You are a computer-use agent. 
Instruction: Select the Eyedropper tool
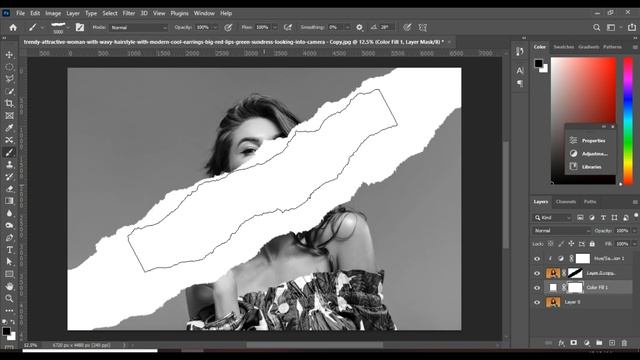pyautogui.click(x=9, y=128)
